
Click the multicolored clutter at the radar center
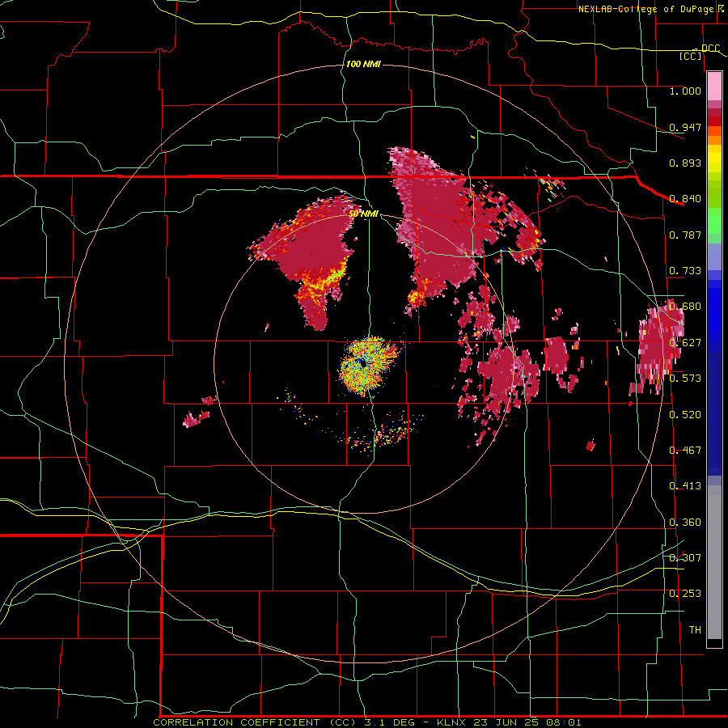point(368,365)
